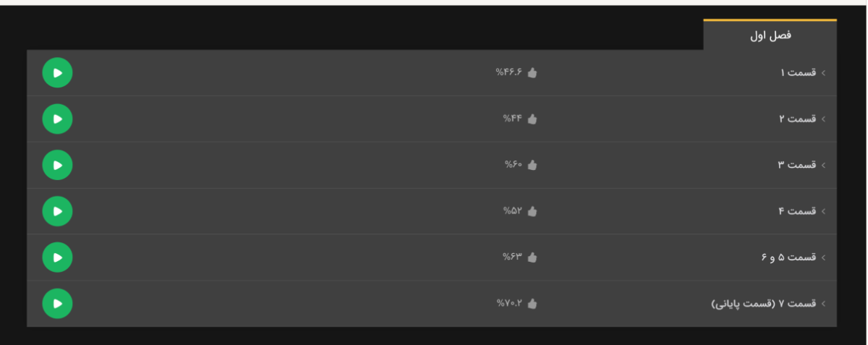The height and width of the screenshot is (345, 868).
Task: Thumbs-up episodes 5 and 6
Action: click(x=532, y=257)
